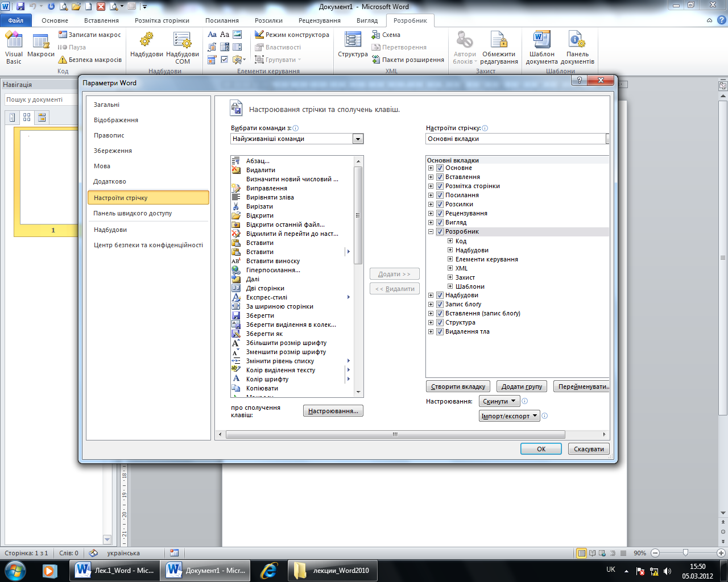Toggle Режим конструктора in ribbon
The height and width of the screenshot is (582, 728).
(x=292, y=35)
